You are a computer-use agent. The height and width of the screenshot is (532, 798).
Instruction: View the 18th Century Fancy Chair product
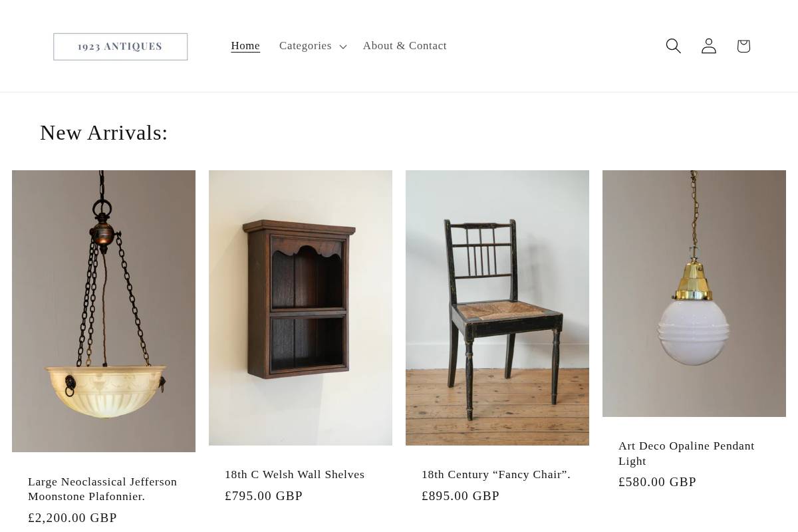tap(495, 474)
